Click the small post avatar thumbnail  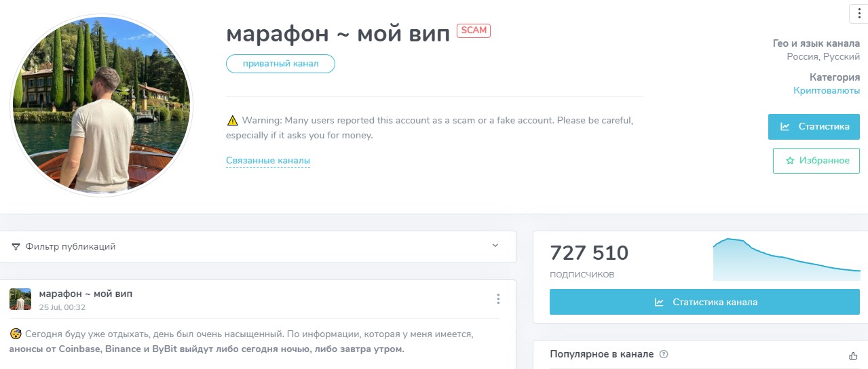(20, 299)
